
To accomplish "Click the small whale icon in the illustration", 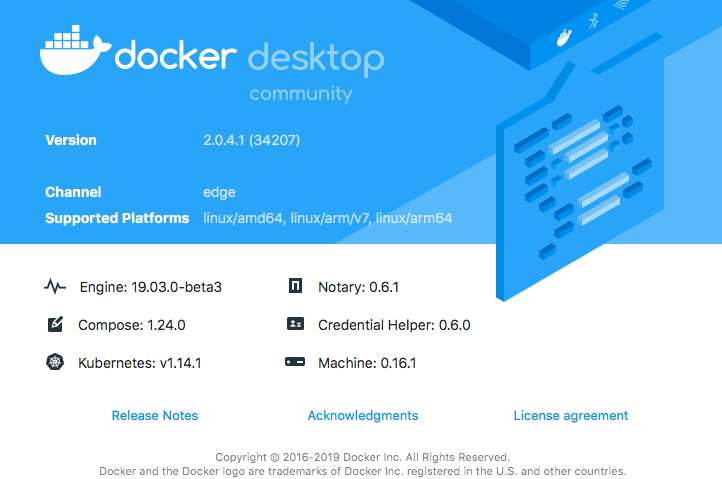I will pos(565,38).
